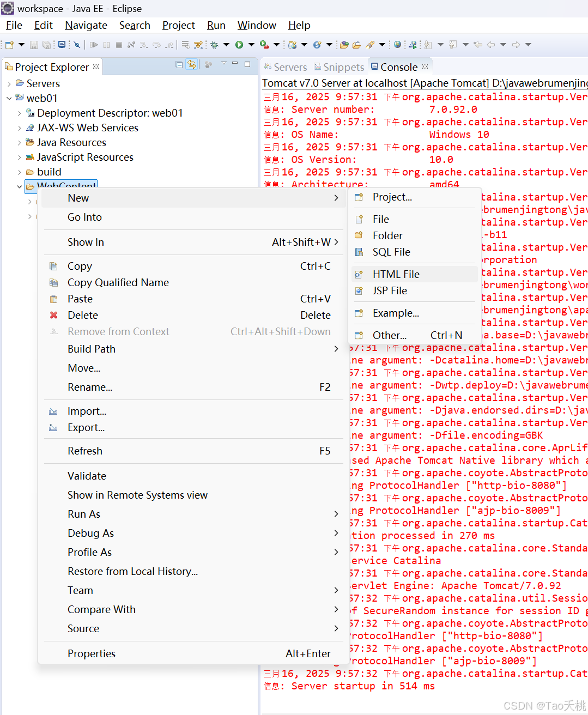Toggle Skip All Breakpoints in toolbar

point(77,45)
